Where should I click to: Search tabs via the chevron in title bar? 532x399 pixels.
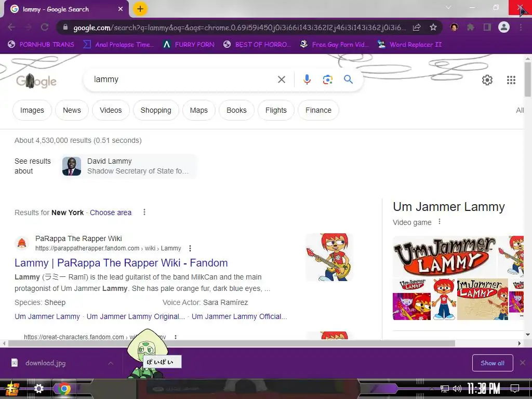pos(448,7)
